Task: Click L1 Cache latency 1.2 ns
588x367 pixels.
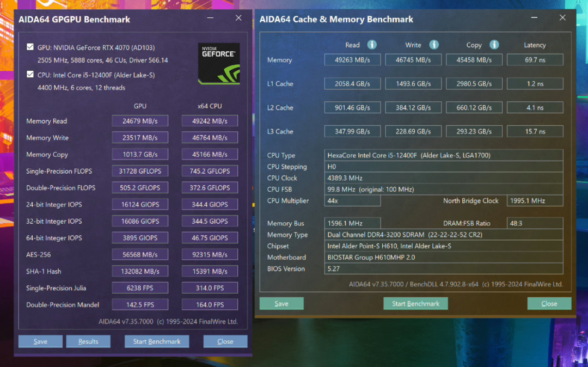Action: 535,84
